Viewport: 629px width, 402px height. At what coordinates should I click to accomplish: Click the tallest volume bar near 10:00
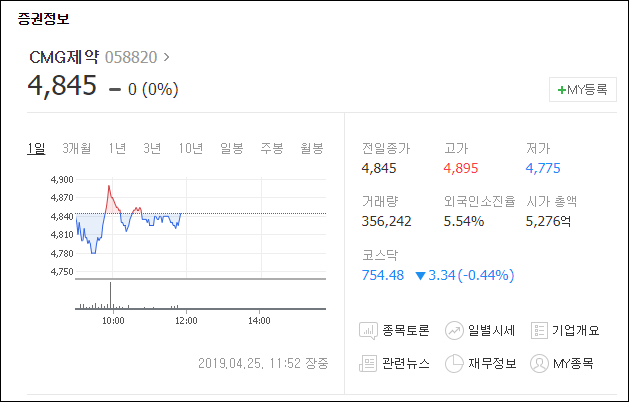click(x=110, y=295)
